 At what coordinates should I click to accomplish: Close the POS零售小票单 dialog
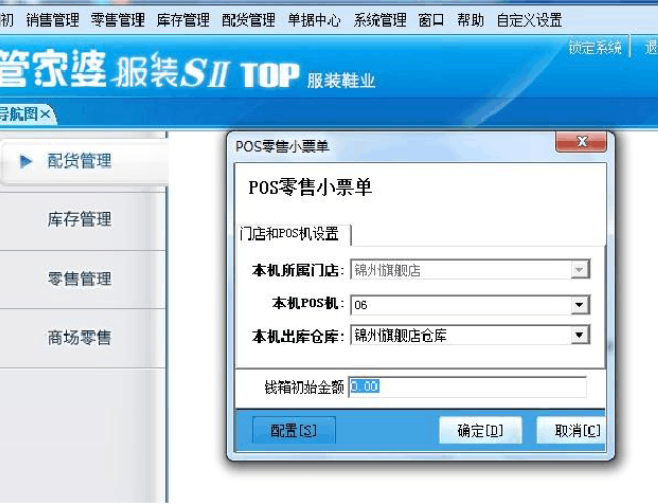pyautogui.click(x=581, y=141)
